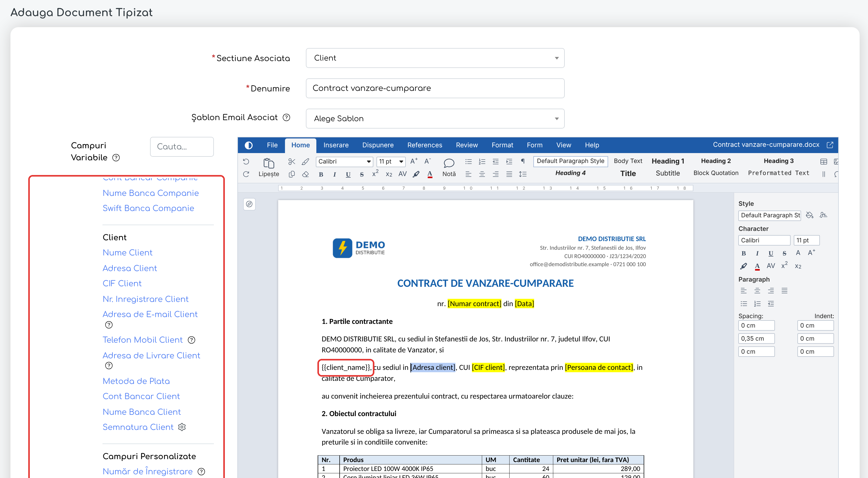
Task: Click the decrease indent toolbar icon
Action: 495,162
